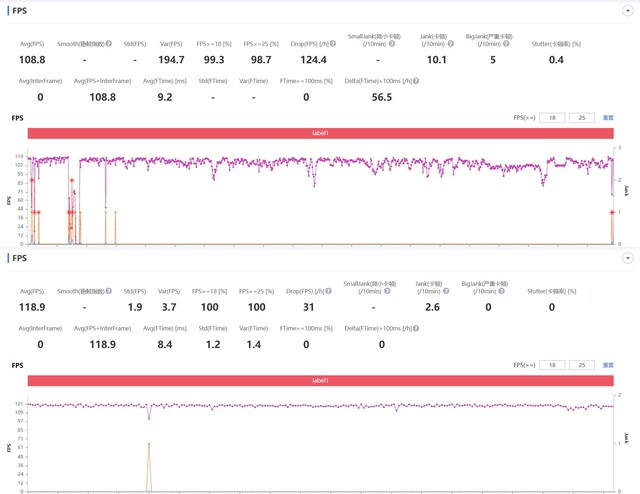
Task: Edit the top chart FPS threshold 18 field
Action: (x=552, y=118)
